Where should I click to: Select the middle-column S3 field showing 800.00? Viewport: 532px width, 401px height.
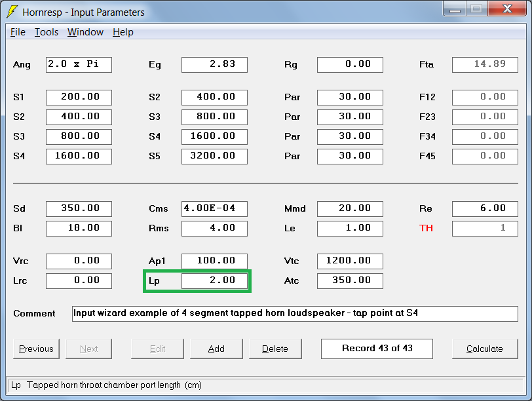pyautogui.click(x=214, y=117)
